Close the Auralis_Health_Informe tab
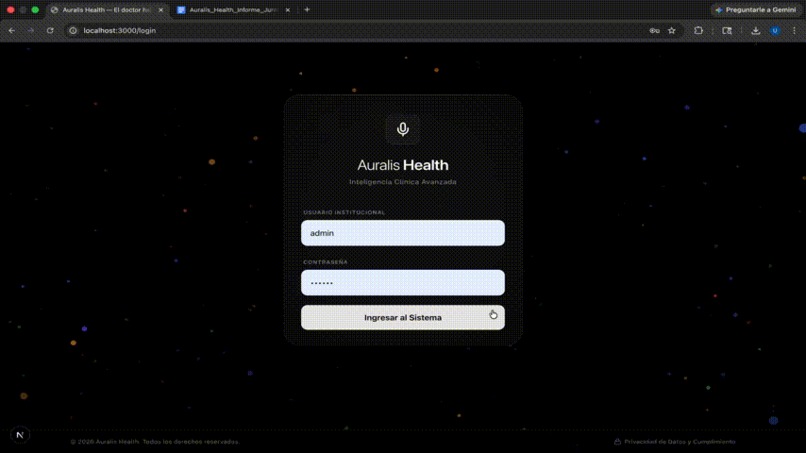Viewport: 806px width, 453px height. (288, 10)
